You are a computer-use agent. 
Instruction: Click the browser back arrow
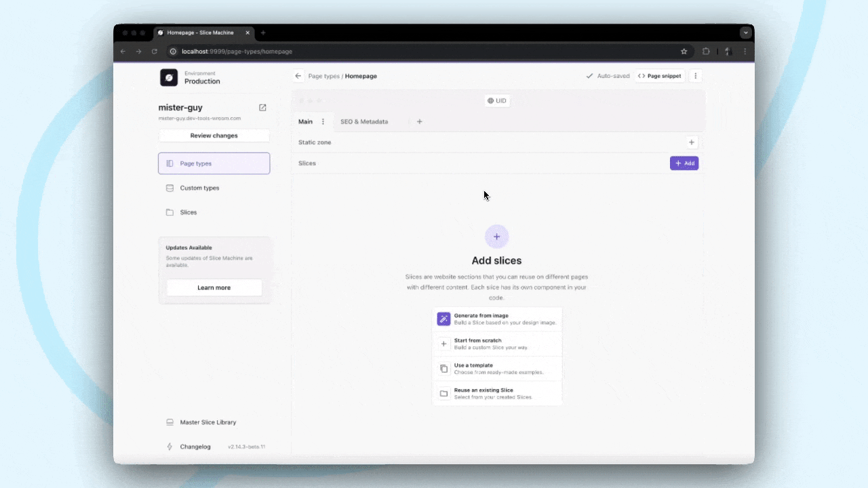click(x=123, y=52)
